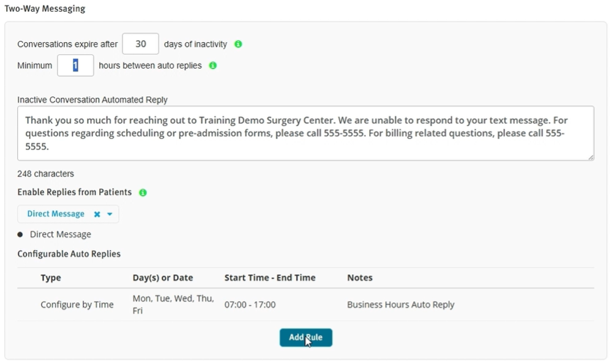
Task: Click the Mon, Tue, Wed, Thu, Fri cell
Action: click(x=173, y=305)
